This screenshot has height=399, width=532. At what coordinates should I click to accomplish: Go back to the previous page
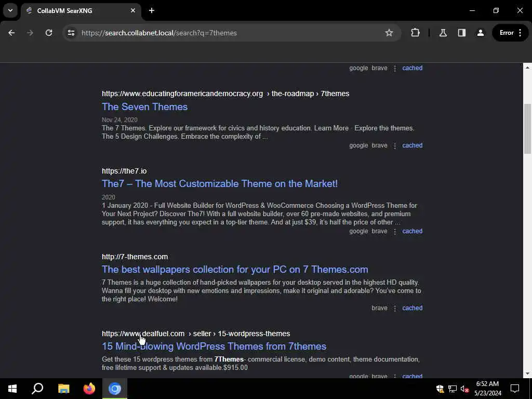11,33
